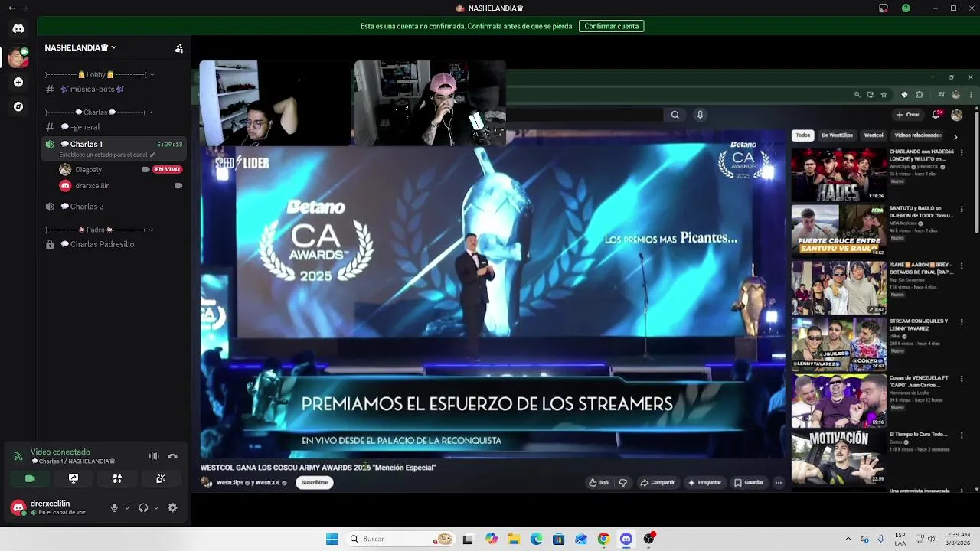Edit channel status 'Establece un estado'

107,155
